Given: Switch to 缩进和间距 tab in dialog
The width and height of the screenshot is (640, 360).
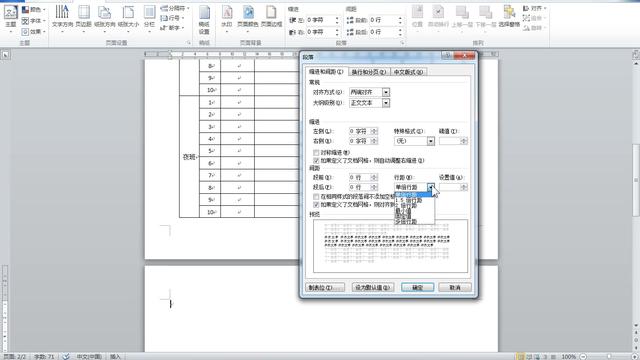Looking at the screenshot, I should (x=326, y=72).
